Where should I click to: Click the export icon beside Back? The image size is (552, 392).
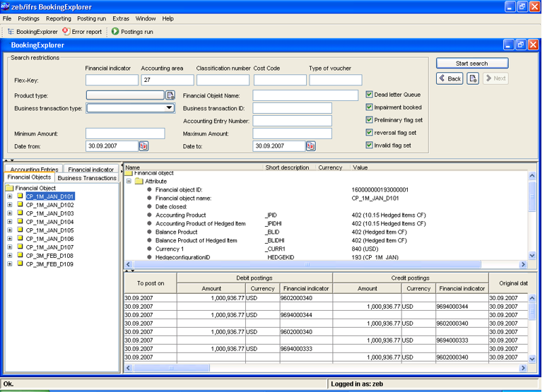click(473, 78)
